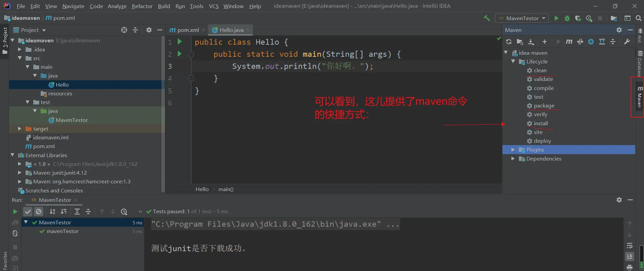Collapse the main method fold marker on line 2
This screenshot has width=644, height=271.
tap(191, 54)
